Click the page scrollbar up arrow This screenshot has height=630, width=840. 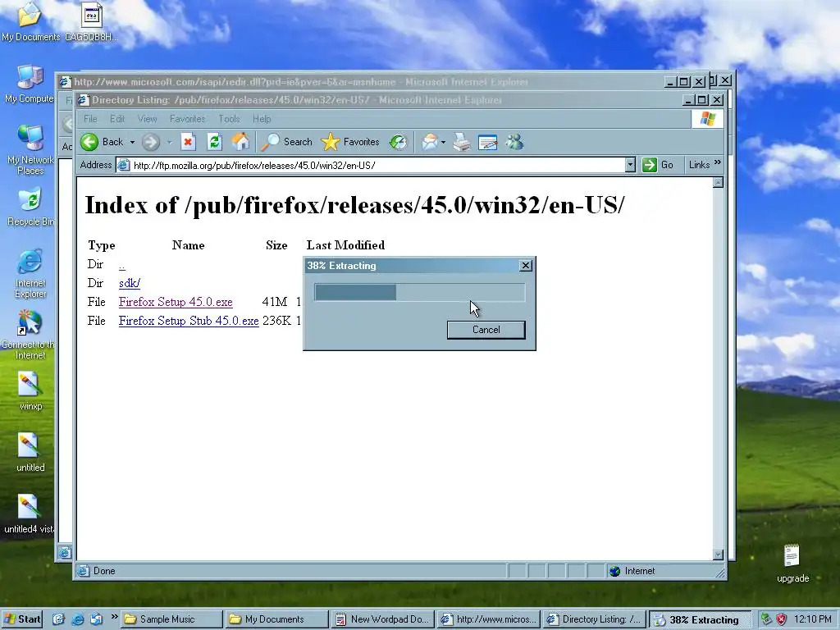pos(719,183)
